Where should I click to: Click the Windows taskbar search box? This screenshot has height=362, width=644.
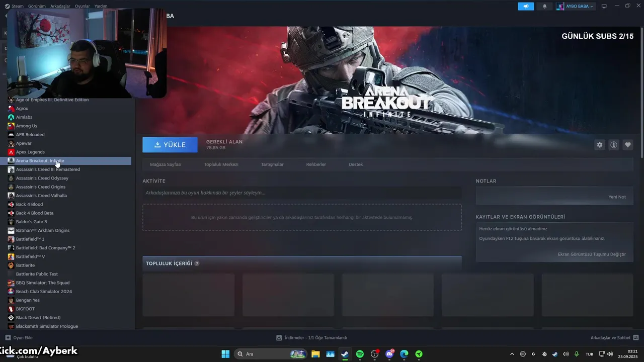coord(271,354)
